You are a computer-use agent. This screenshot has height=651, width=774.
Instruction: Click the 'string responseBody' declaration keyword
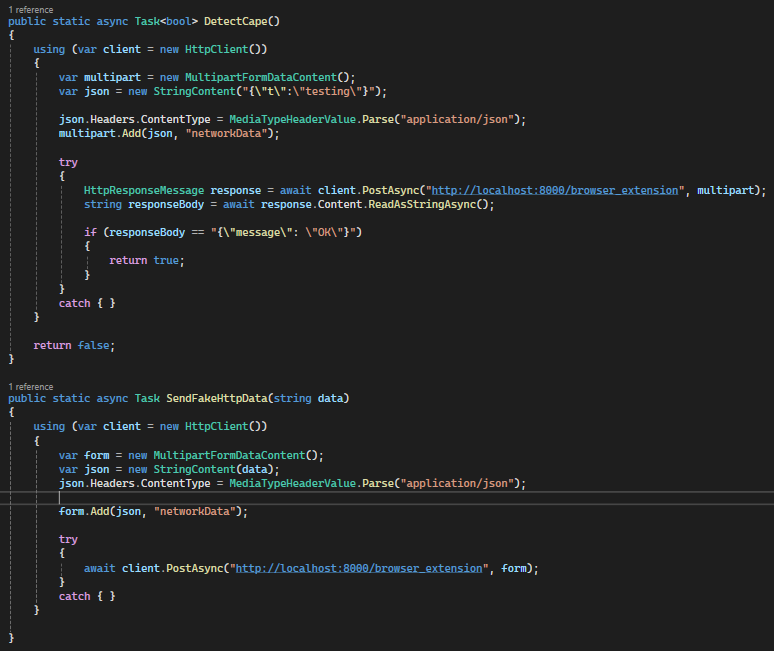pyautogui.click(x=103, y=205)
